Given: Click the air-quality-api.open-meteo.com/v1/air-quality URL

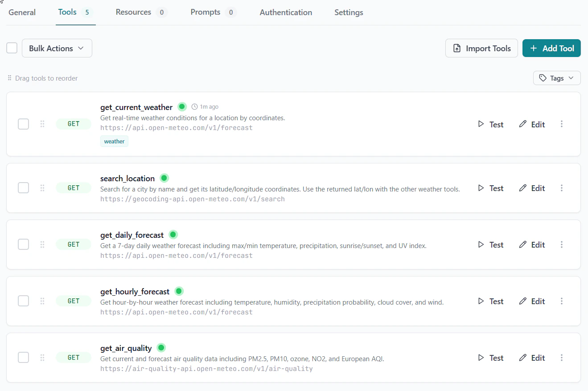Looking at the screenshot, I should point(206,369).
